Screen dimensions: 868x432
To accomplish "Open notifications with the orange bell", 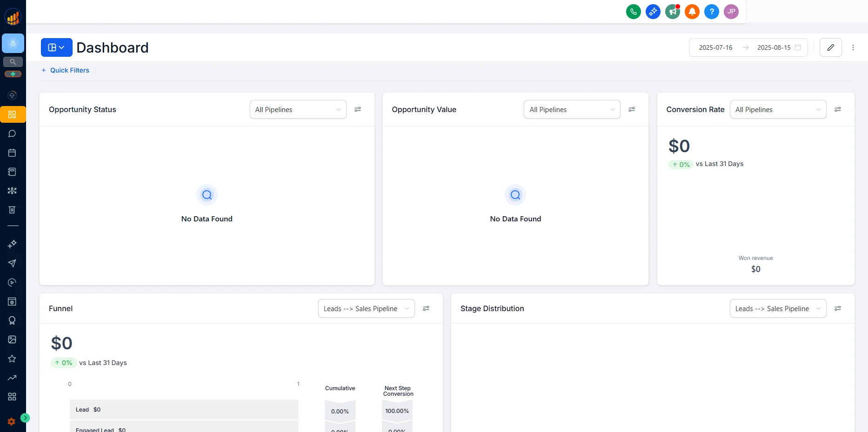I will coord(692,12).
